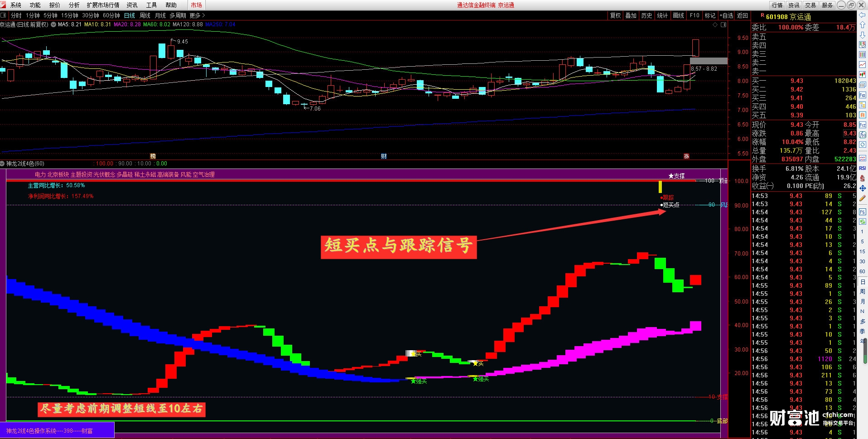
Task: Switch to the 市场 tab
Action: pos(196,5)
